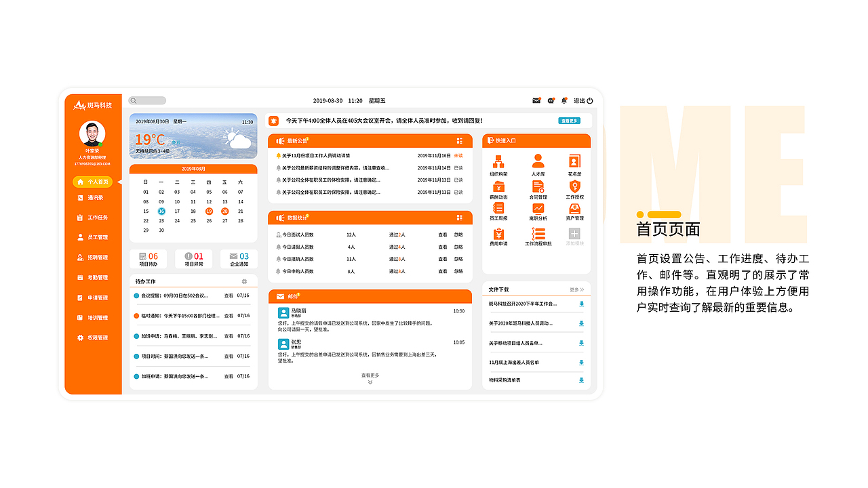This screenshot has width=868, height=488.
Task: Select 通讯录 in the sidebar menu
Action: pyautogui.click(x=94, y=198)
